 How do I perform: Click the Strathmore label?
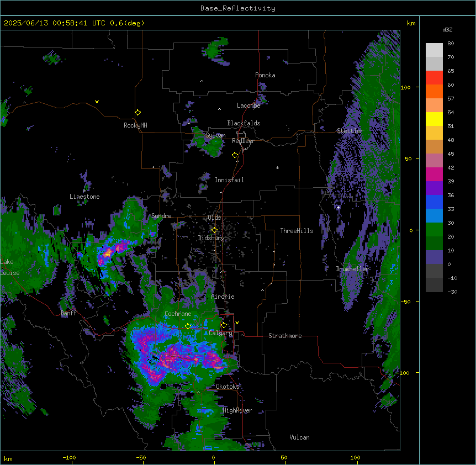click(285, 336)
